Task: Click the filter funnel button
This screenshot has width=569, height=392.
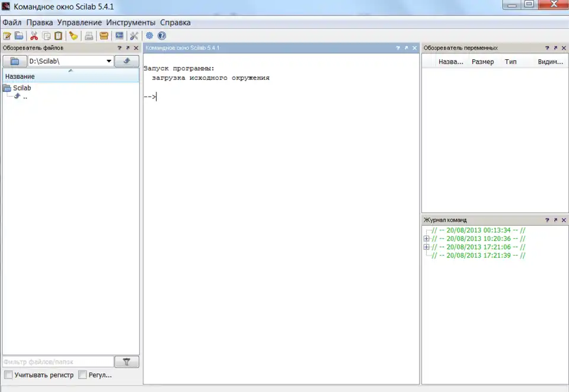Action: tap(127, 362)
